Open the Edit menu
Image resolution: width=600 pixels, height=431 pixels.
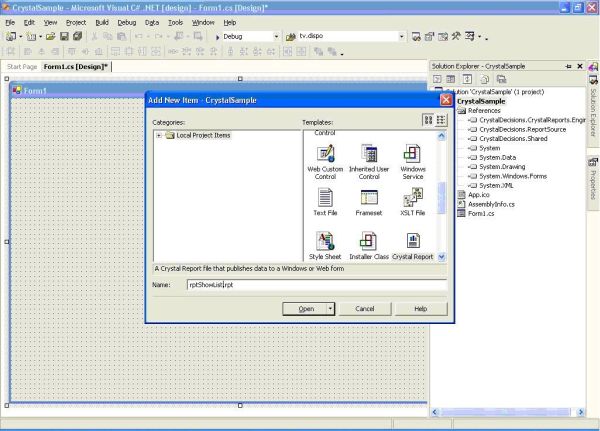coord(29,23)
